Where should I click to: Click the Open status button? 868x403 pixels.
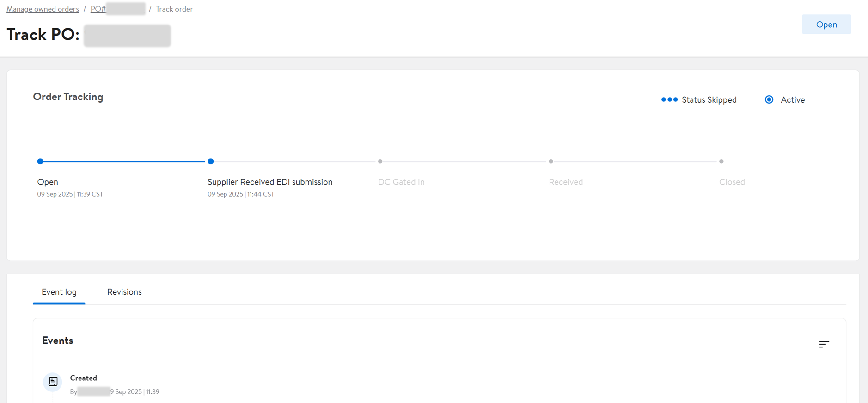[x=826, y=25]
